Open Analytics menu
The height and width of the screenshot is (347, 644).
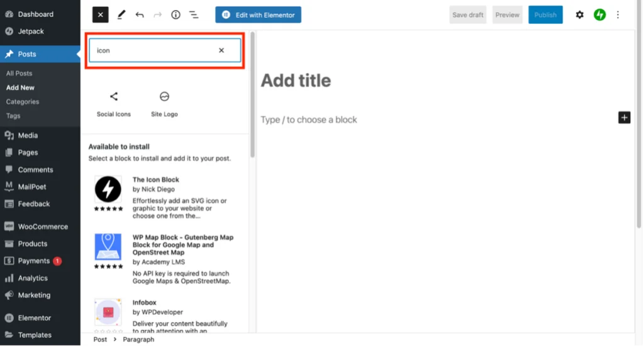(40, 278)
